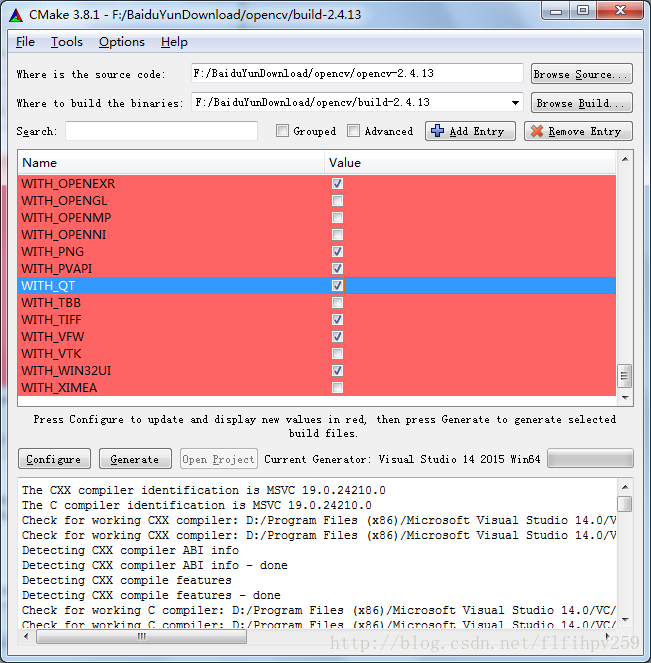Uncheck WITH_TIFF option

coord(337,320)
